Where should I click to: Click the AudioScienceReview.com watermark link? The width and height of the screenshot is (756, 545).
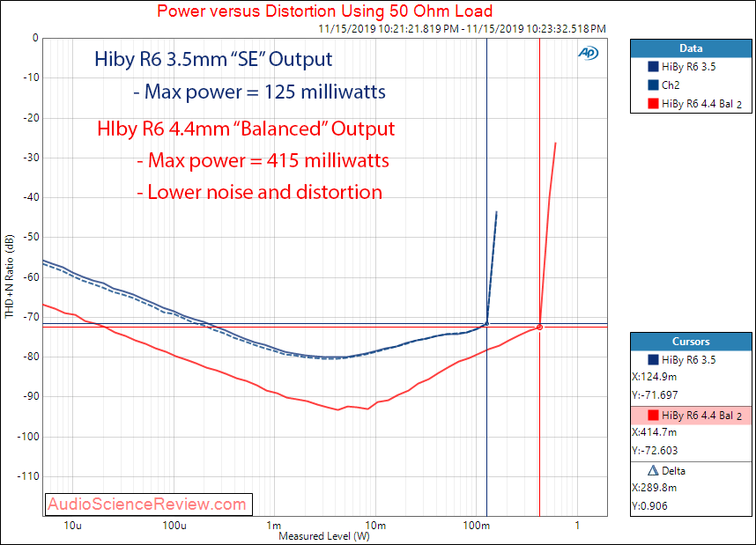(147, 504)
